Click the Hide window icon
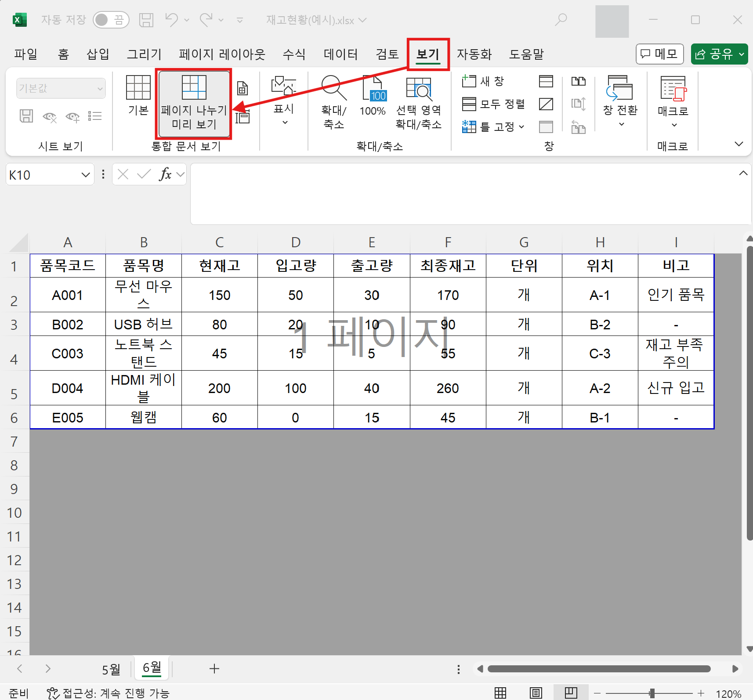Screen dimensions: 753x700 546,104
